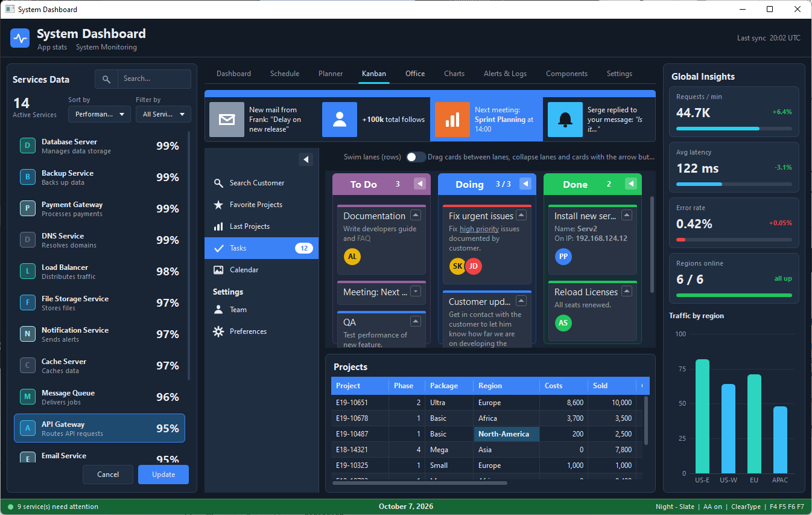Click the Services search input field
Screen dimensions: 812x515
point(154,79)
